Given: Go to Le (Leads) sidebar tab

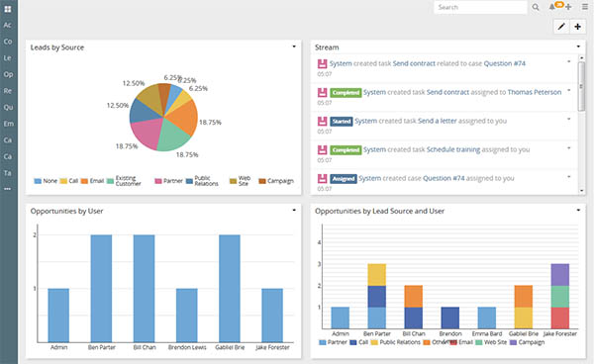Looking at the screenshot, I should (x=8, y=58).
